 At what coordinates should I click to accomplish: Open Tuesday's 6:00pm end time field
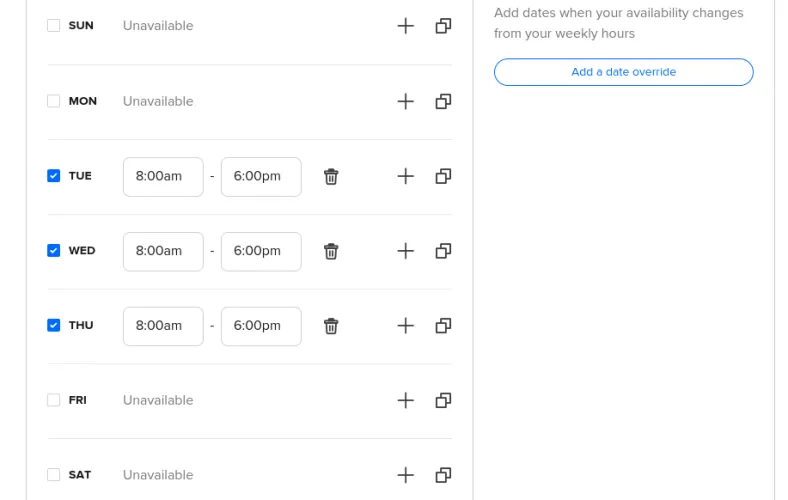pos(261,176)
